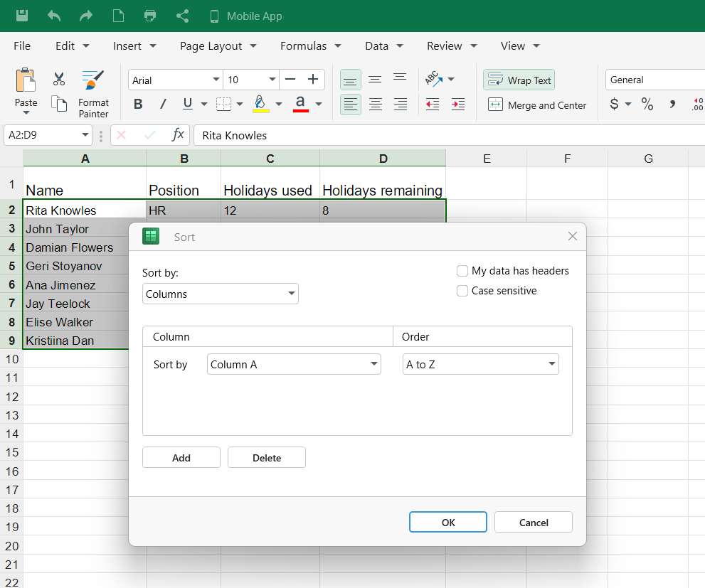Screen dimensions: 705x588
Task: Click the Share icon
Action: (x=182, y=16)
